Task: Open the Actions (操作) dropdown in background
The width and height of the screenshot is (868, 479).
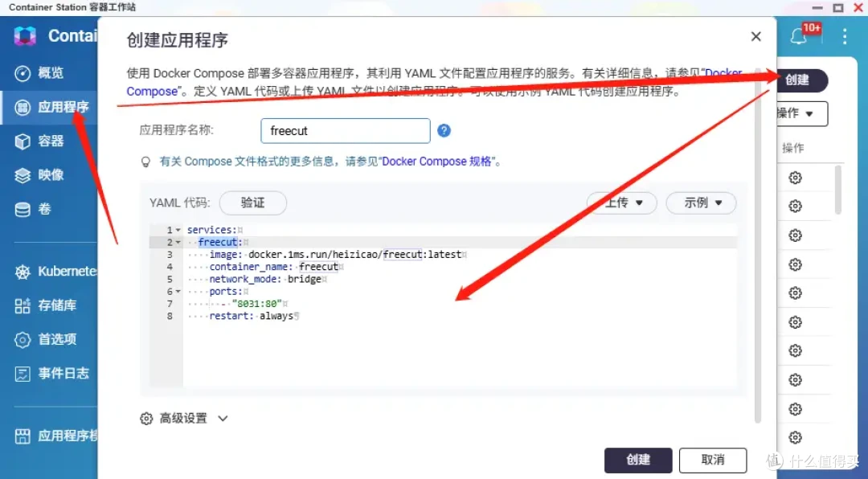Action: (x=802, y=113)
